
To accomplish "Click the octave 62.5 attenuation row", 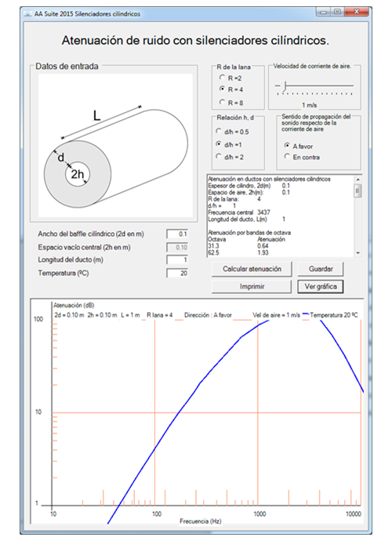I will (238, 252).
